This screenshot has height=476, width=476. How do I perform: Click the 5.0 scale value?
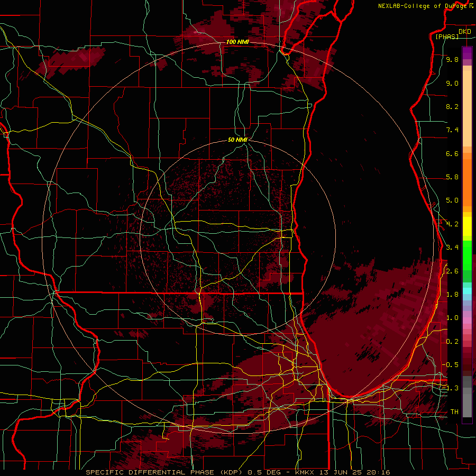click(452, 200)
